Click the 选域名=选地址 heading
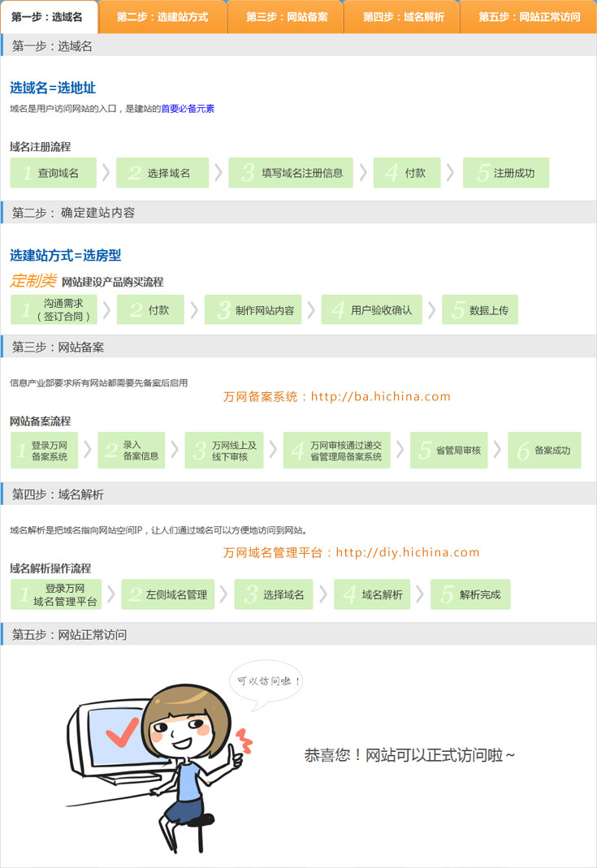597x868 pixels. [x=53, y=88]
